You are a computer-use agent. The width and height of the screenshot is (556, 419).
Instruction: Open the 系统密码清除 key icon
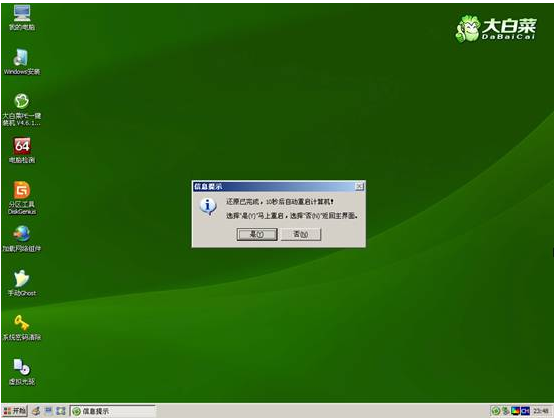pos(22,327)
